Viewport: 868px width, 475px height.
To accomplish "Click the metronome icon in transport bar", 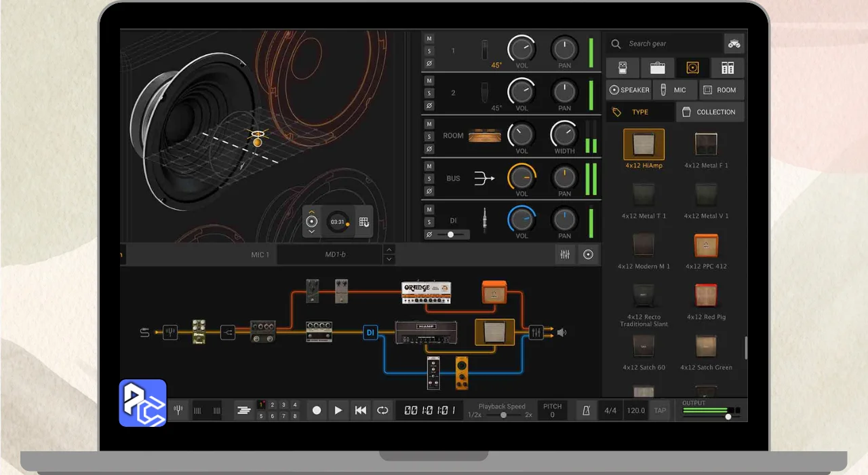I will (585, 411).
